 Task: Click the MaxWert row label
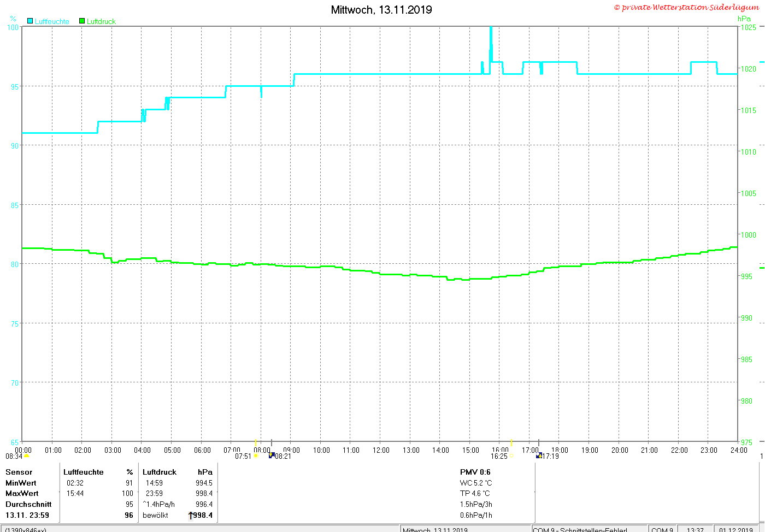22,493
